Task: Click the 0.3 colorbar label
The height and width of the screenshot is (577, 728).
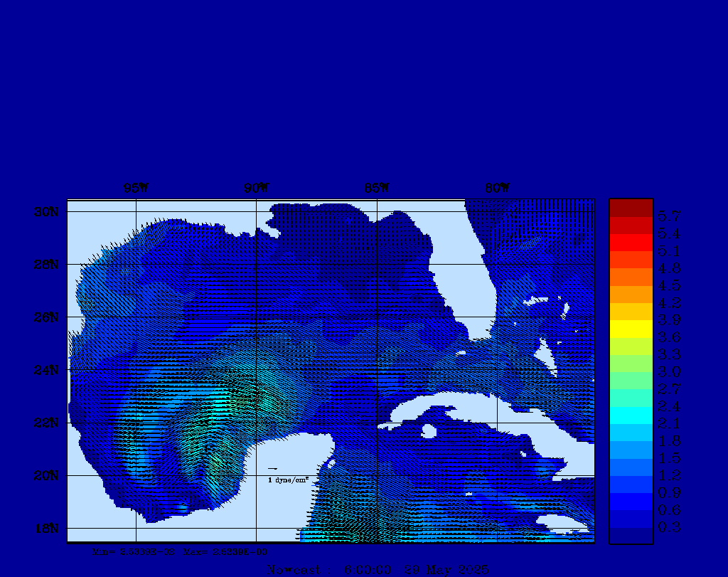Action: (669, 527)
